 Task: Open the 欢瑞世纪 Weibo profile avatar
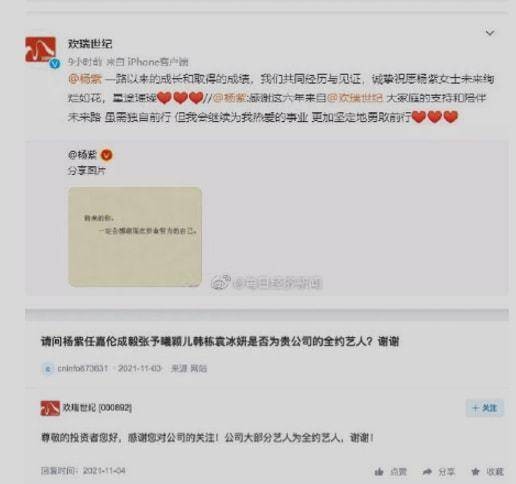point(40,50)
